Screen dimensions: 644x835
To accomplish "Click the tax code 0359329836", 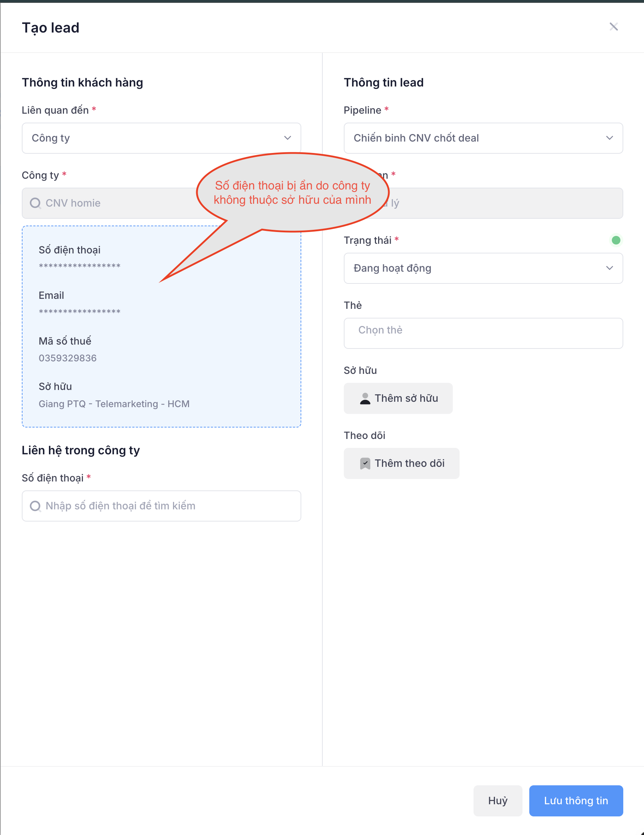I will [x=68, y=358].
